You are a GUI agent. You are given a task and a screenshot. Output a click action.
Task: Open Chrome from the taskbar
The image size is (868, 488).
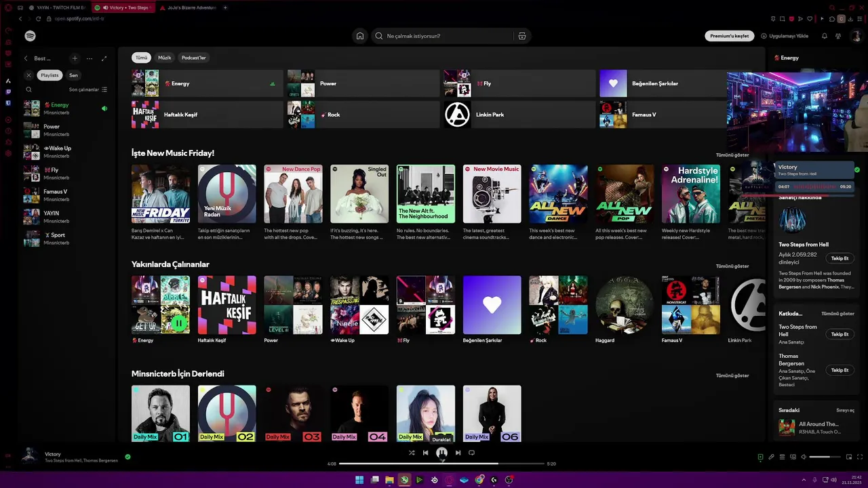tap(479, 480)
